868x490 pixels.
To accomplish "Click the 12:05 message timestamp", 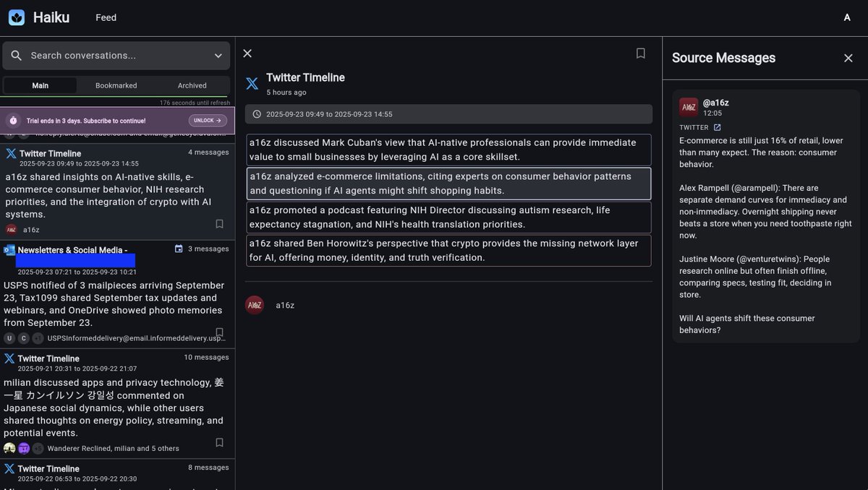I will (712, 113).
